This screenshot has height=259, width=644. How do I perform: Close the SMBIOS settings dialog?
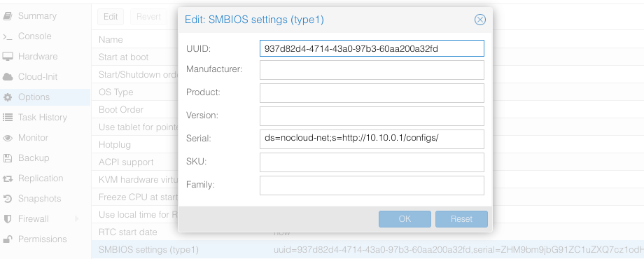click(479, 20)
